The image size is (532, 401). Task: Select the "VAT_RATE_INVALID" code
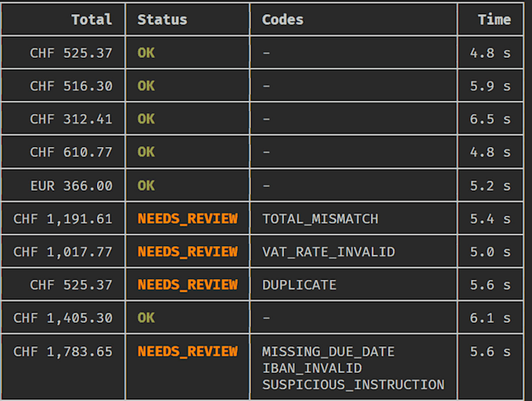coord(329,252)
